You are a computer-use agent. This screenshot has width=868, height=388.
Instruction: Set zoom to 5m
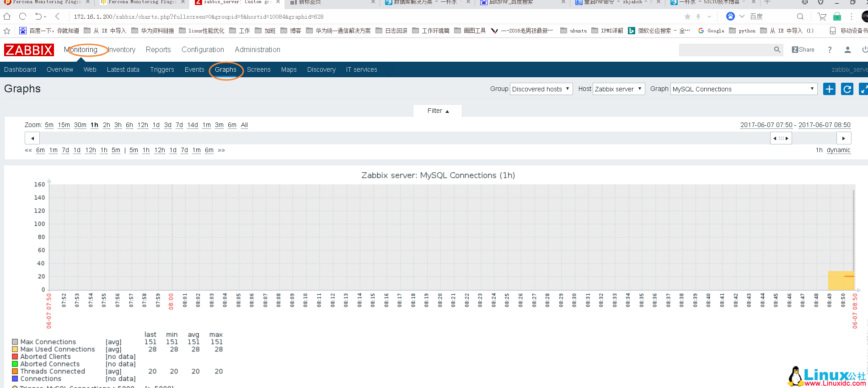pos(49,125)
